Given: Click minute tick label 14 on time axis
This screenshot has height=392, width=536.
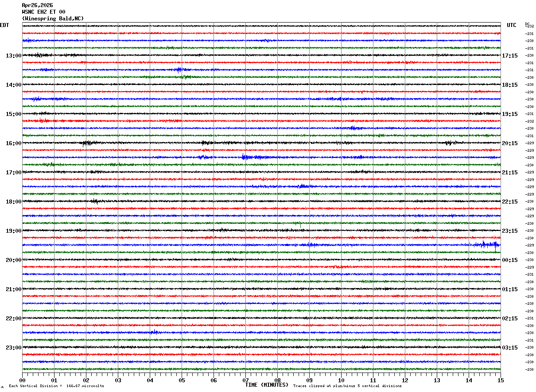Looking at the screenshot, I should click(x=469, y=380).
